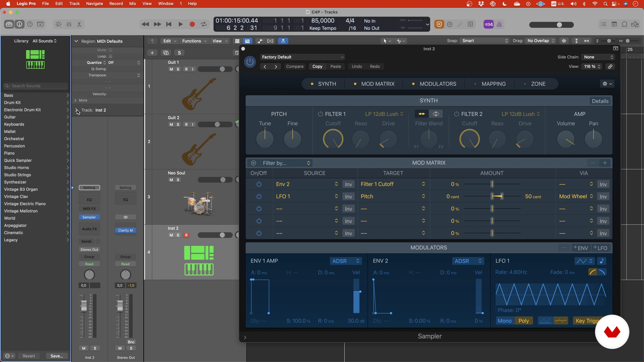Add a new track with the plus button
The image size is (644, 362).
click(152, 53)
